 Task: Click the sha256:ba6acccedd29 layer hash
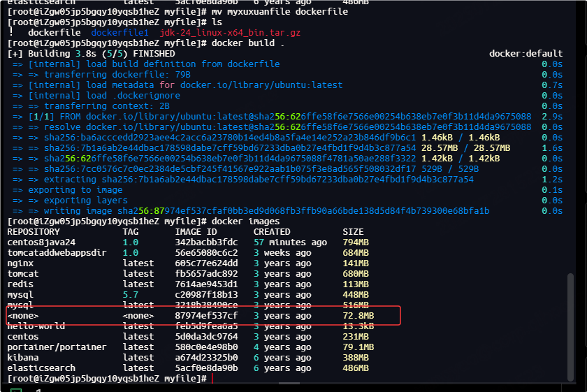(x=230, y=138)
